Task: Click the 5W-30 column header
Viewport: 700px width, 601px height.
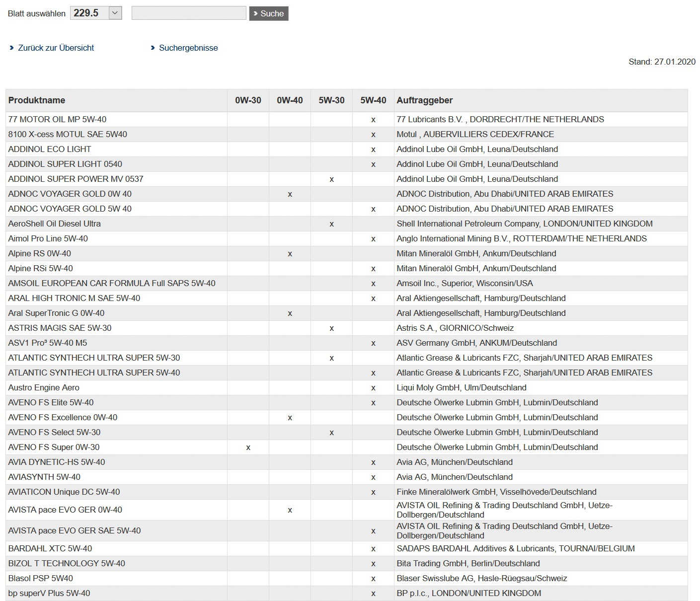Action: (331, 100)
